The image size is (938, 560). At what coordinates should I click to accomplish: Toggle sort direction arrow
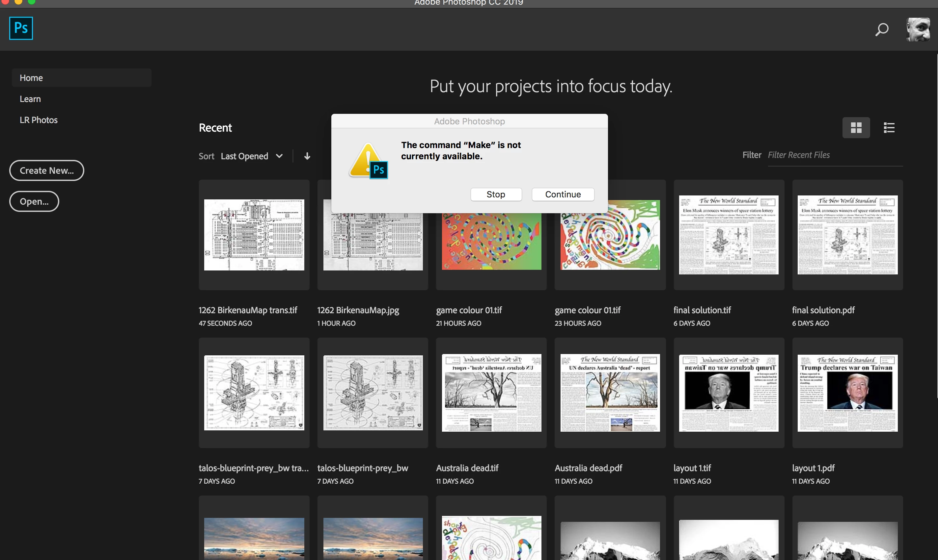click(307, 156)
